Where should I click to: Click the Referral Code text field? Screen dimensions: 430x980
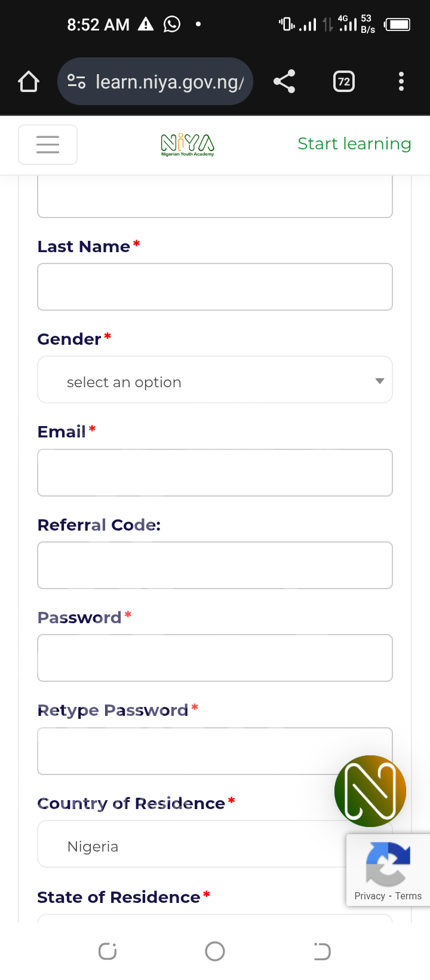(x=215, y=565)
